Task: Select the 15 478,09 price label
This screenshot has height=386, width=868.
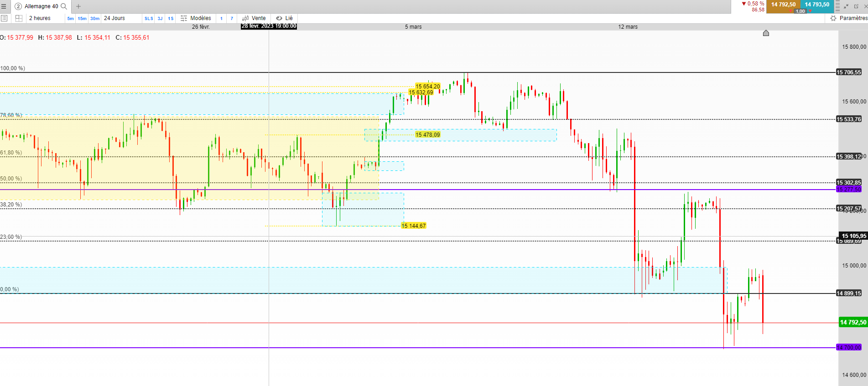Action: point(428,135)
